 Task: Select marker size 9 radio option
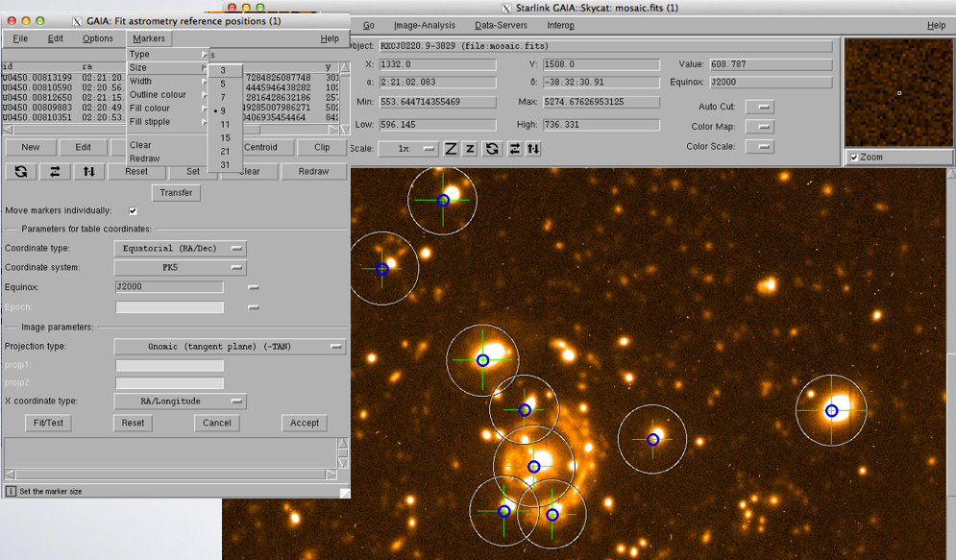(x=224, y=110)
